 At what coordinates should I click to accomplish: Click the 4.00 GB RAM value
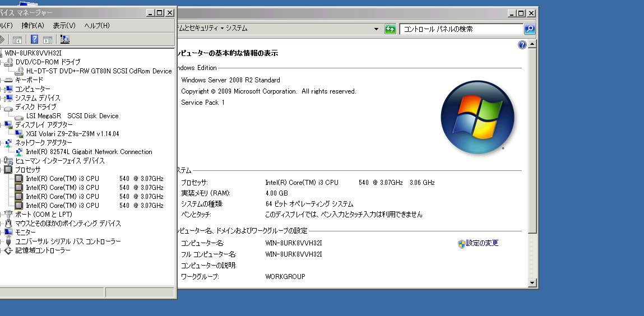click(x=277, y=193)
